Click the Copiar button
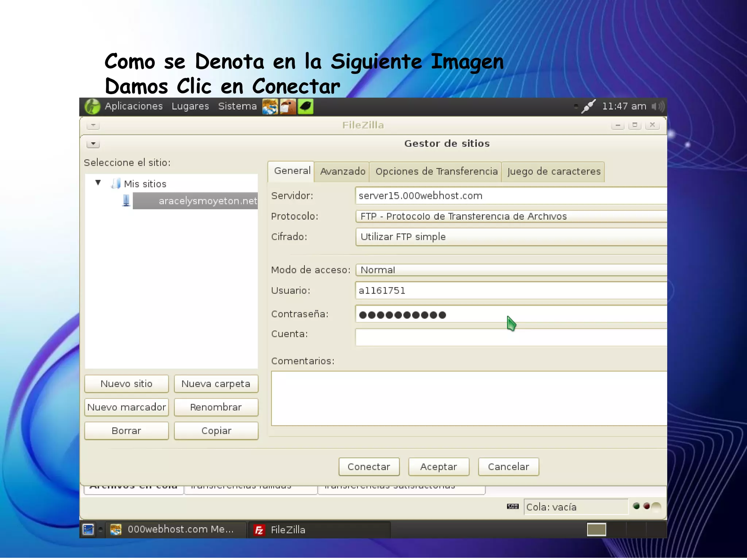The width and height of the screenshot is (747, 560). 216,431
